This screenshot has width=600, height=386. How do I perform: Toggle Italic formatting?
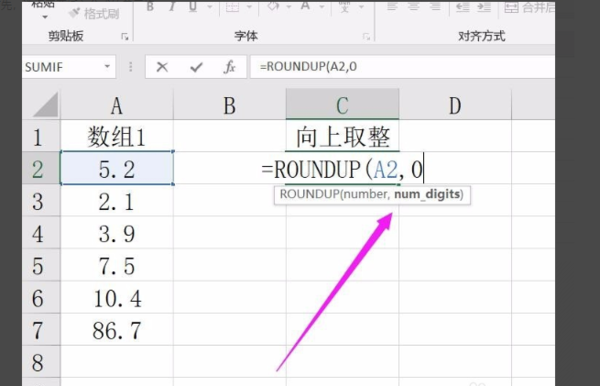172,7
